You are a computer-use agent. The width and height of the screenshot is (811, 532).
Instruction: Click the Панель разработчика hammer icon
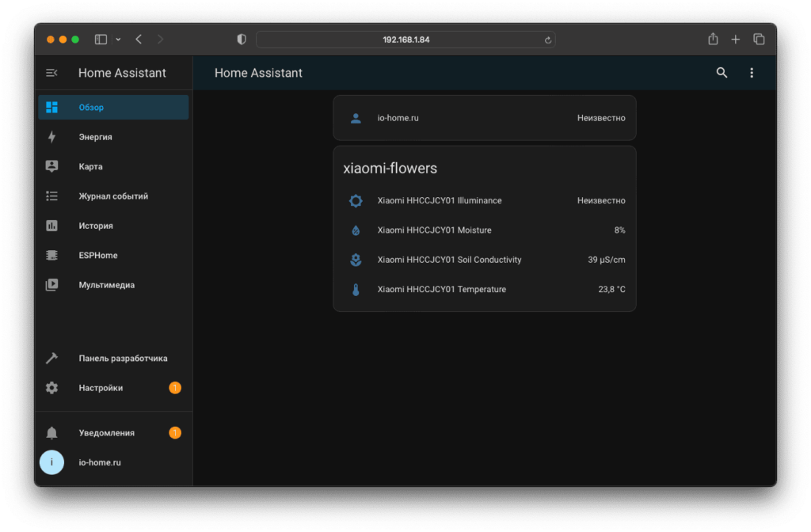click(x=51, y=358)
